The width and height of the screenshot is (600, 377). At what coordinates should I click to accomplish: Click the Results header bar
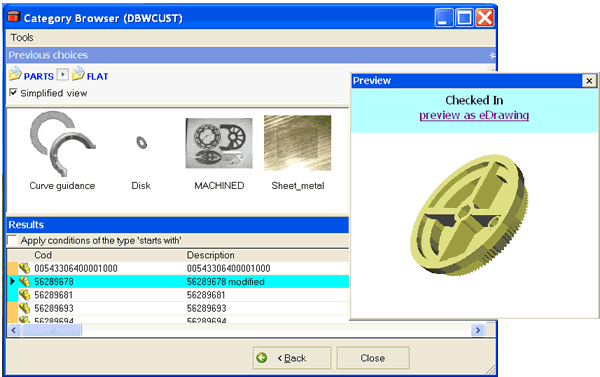(178, 225)
